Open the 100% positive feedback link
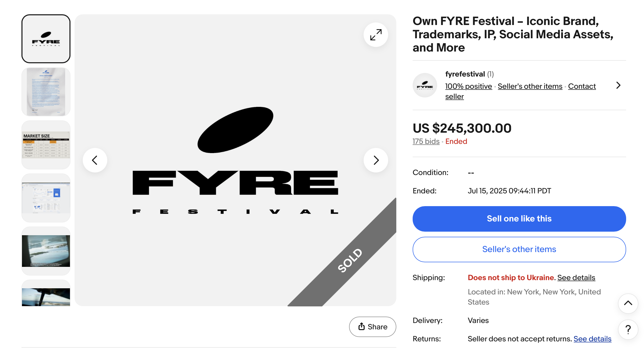 click(469, 86)
